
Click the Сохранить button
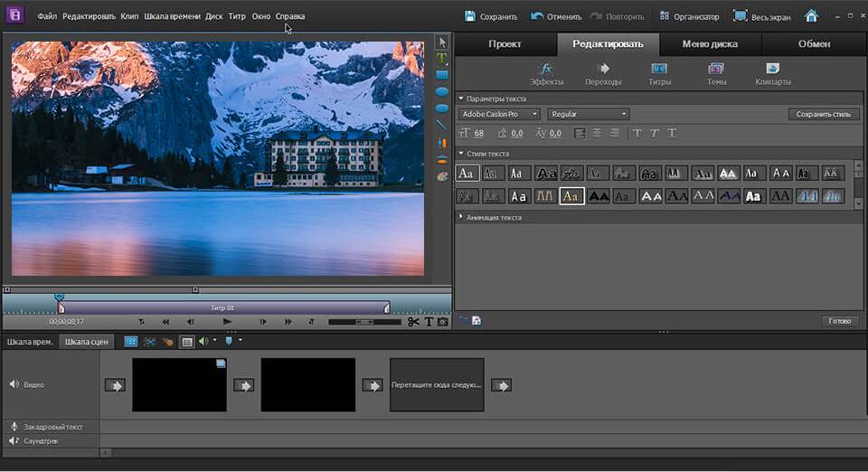pos(490,16)
